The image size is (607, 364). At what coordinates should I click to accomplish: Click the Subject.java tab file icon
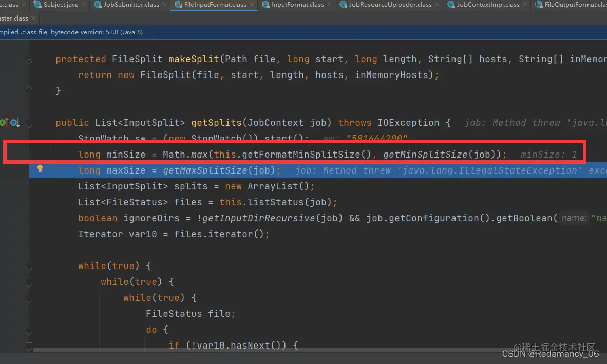(x=37, y=4)
